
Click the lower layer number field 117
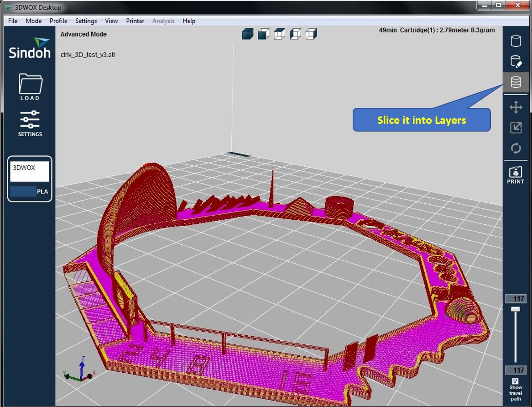516,370
